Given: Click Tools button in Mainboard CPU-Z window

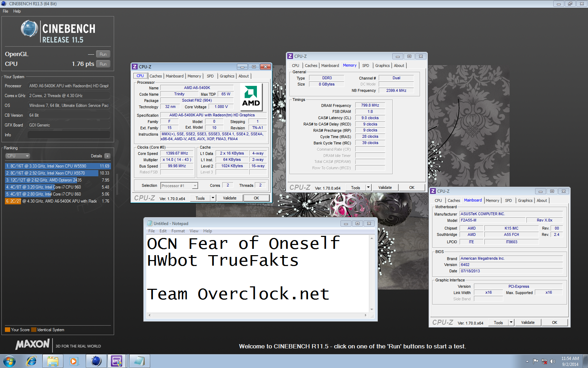Looking at the screenshot, I should click(498, 322).
